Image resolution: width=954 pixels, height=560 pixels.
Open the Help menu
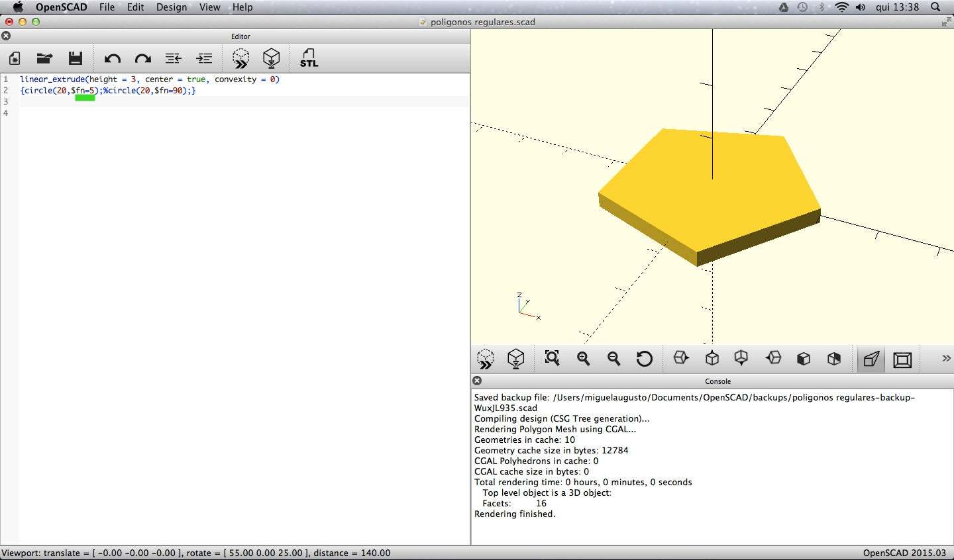point(242,7)
